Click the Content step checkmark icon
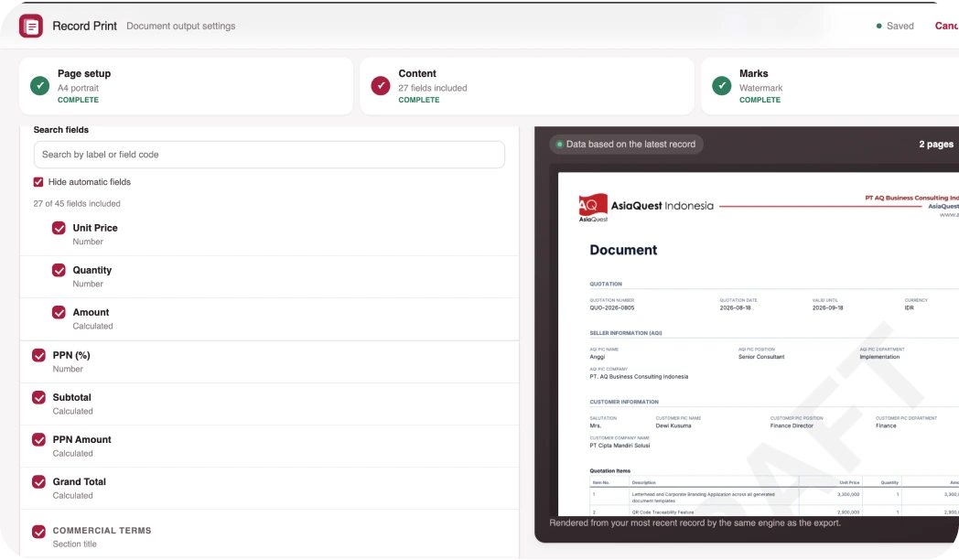Image resolution: width=959 pixels, height=560 pixels. tap(381, 86)
